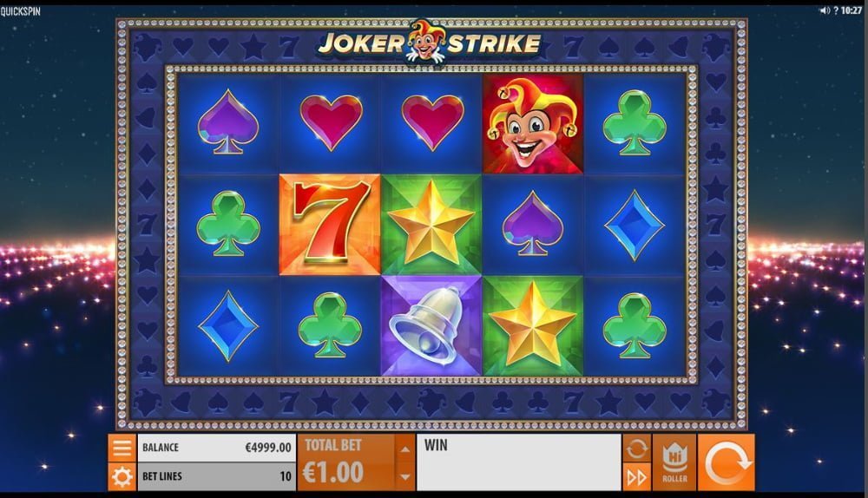Click the Balance €4999.00 field
Viewport: 868px width, 498px height.
(216, 448)
